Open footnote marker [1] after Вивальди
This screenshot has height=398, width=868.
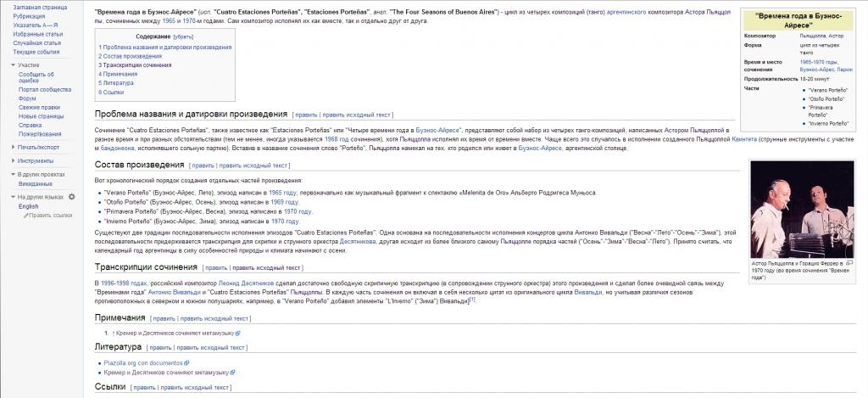point(473,299)
